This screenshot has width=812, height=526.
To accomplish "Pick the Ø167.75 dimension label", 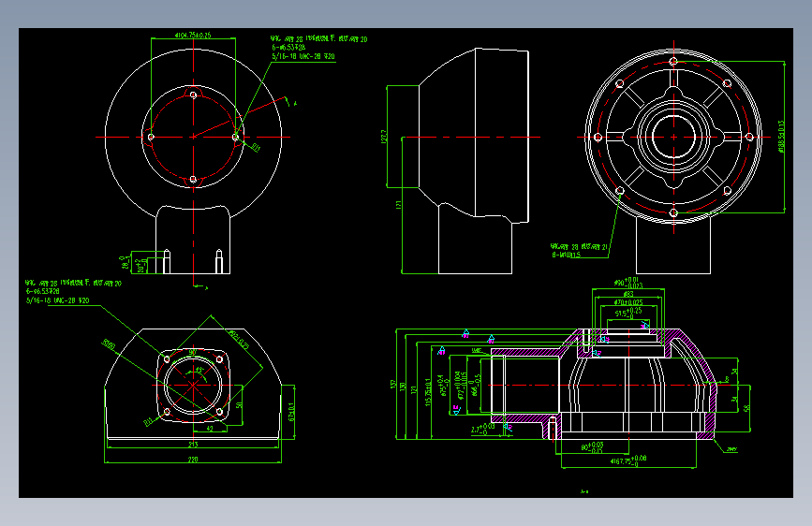I will point(628,460).
